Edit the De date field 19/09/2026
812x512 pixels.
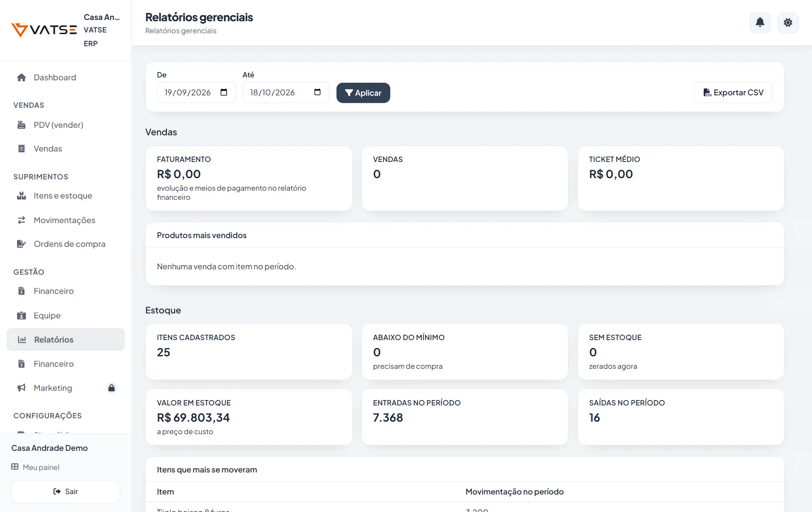(196, 92)
